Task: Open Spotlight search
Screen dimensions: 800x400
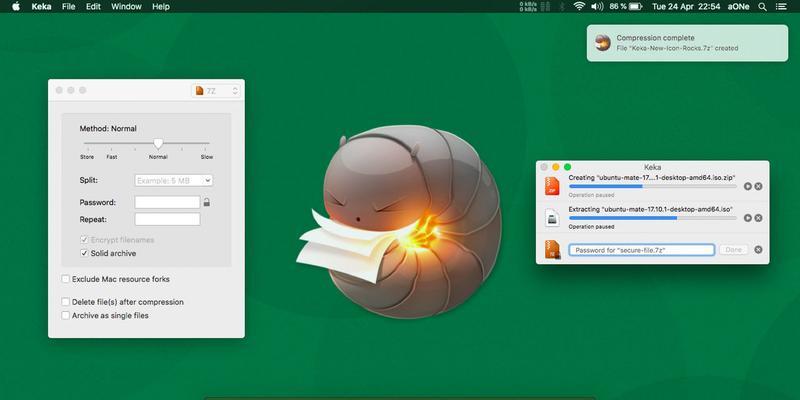Action: point(762,7)
